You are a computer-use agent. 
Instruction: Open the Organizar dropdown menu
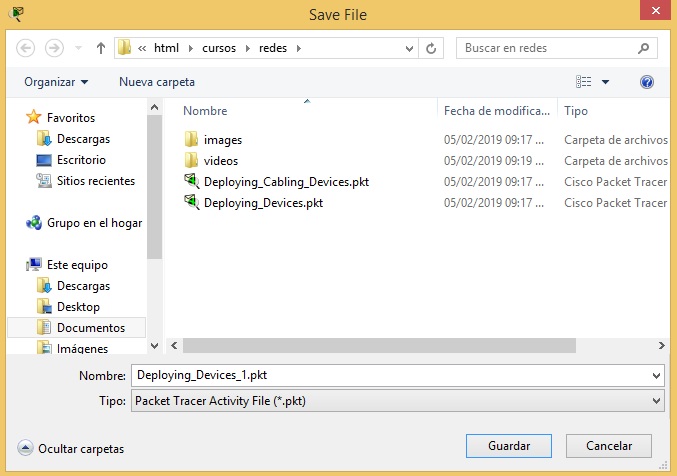pos(56,82)
